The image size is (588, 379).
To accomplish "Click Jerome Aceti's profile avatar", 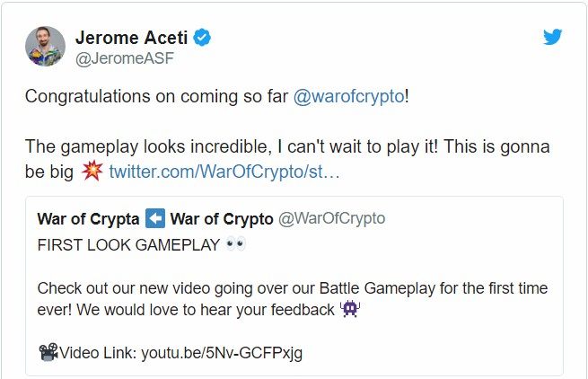I will coord(45,46).
